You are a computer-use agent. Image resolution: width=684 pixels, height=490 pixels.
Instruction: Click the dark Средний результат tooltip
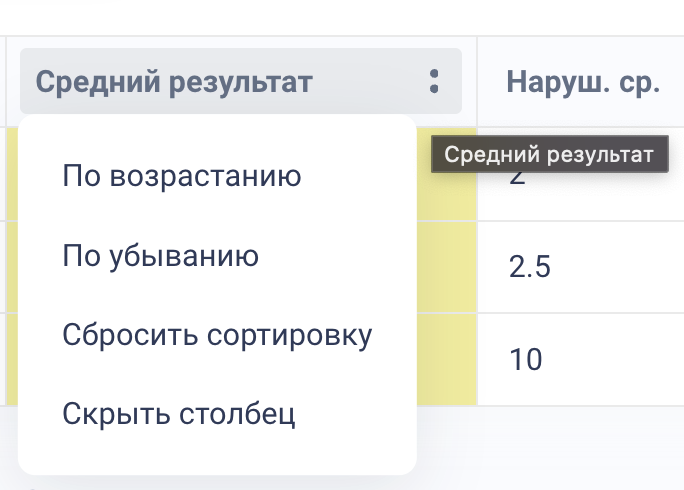click(550, 154)
